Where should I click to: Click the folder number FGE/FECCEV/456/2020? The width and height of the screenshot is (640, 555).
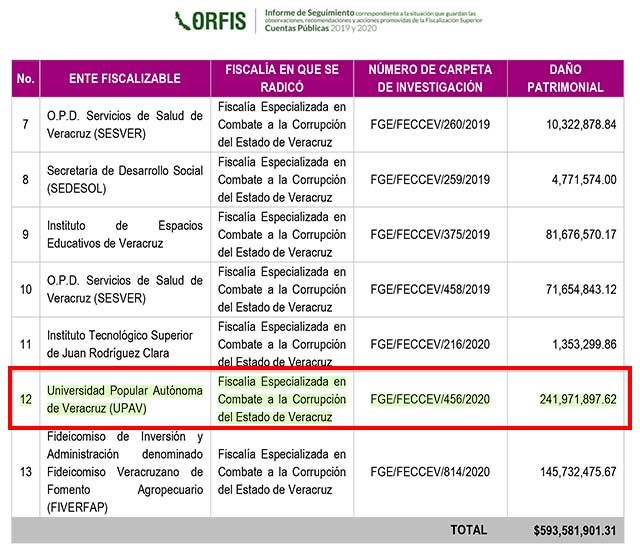pyautogui.click(x=430, y=399)
